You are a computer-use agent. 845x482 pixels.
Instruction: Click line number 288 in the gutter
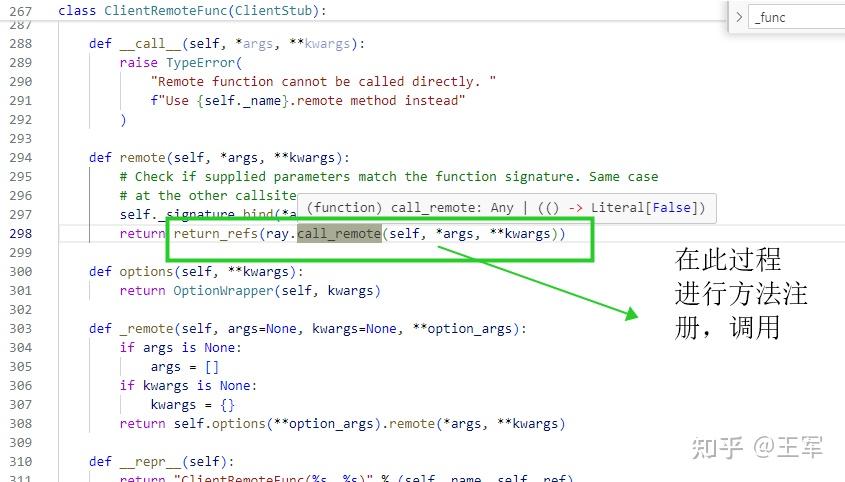click(20, 44)
